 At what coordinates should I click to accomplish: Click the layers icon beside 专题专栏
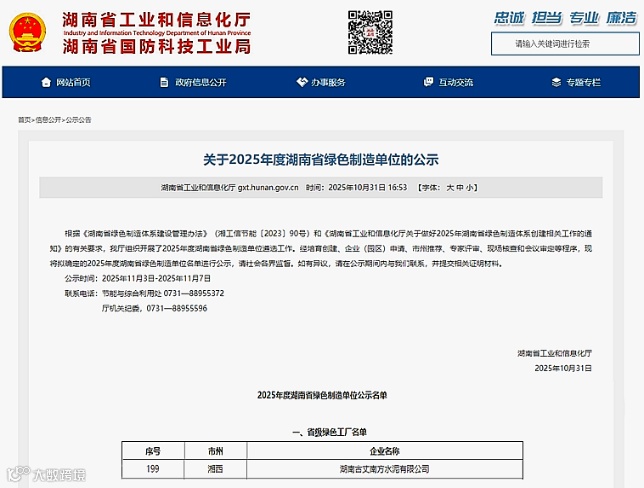click(556, 82)
